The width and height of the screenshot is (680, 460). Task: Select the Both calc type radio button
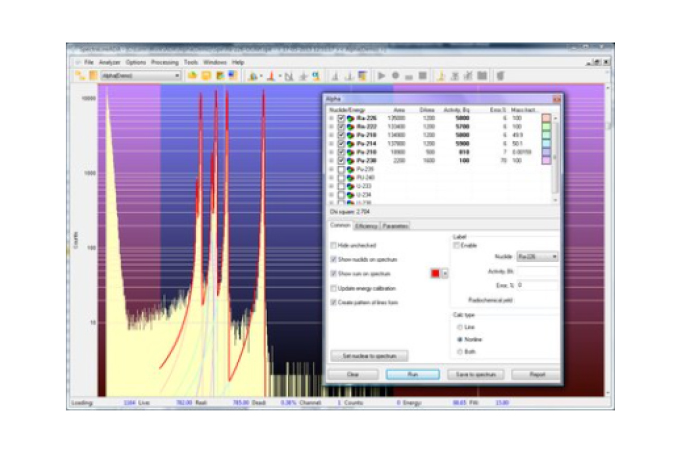[x=459, y=351]
